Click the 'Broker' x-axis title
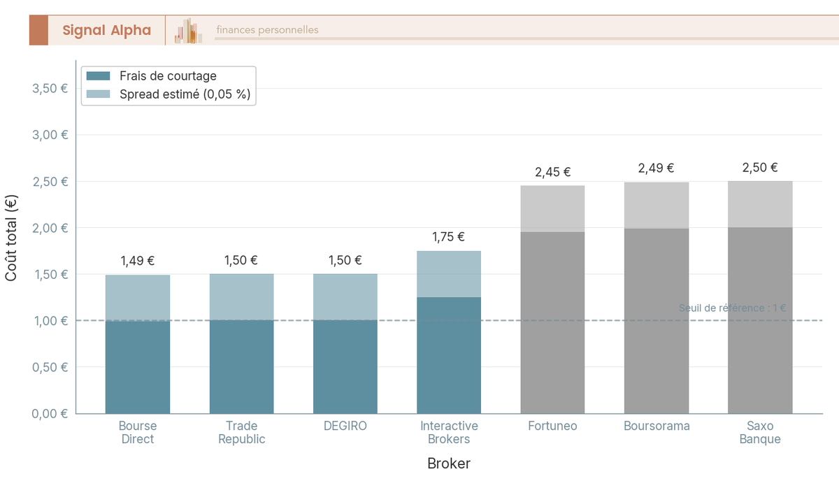839x504 pixels. tap(449, 463)
